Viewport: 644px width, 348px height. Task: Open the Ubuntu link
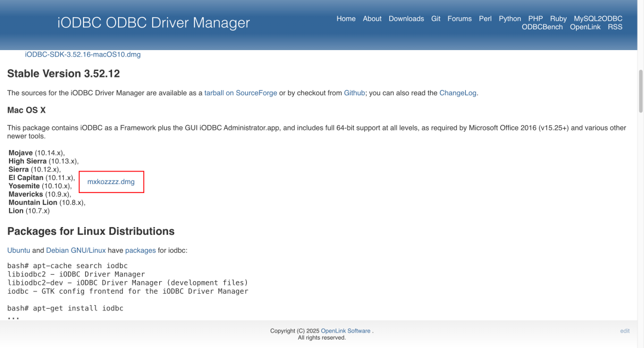[x=18, y=250]
